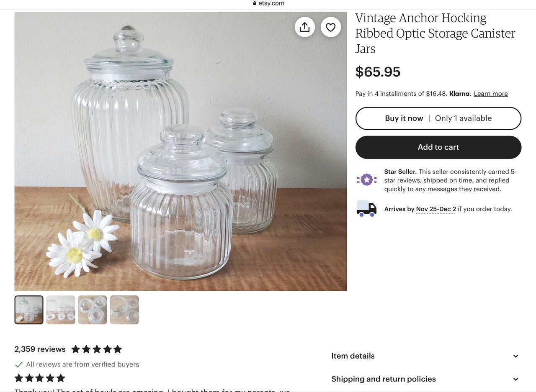Open the Klarna Learn more link
Viewport: 536px width, 392px height.
click(x=491, y=94)
